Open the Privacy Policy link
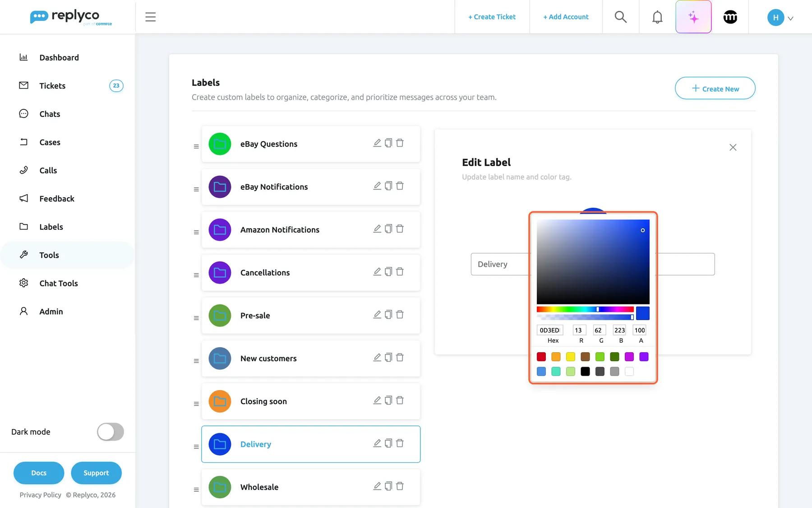 coord(40,495)
